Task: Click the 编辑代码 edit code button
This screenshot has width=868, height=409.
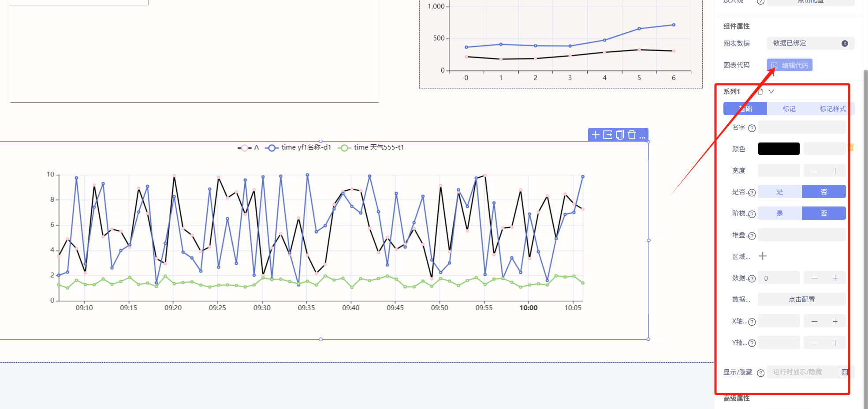Action: pos(790,65)
